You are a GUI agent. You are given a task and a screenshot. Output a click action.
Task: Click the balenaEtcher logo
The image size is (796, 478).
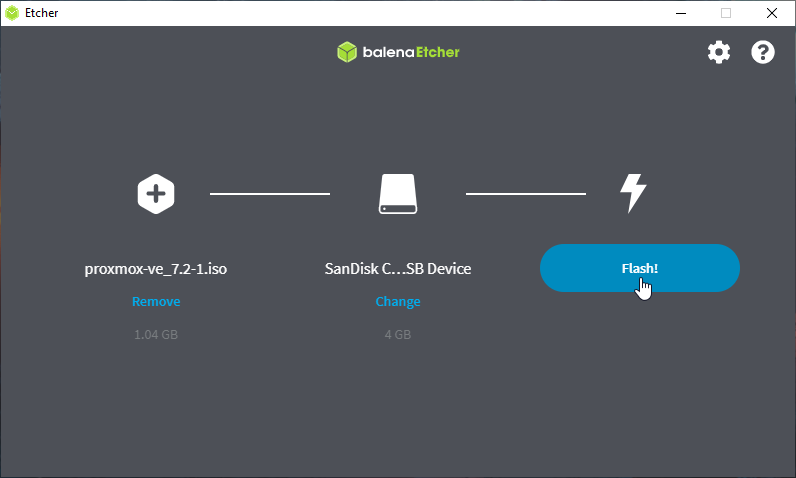398,52
